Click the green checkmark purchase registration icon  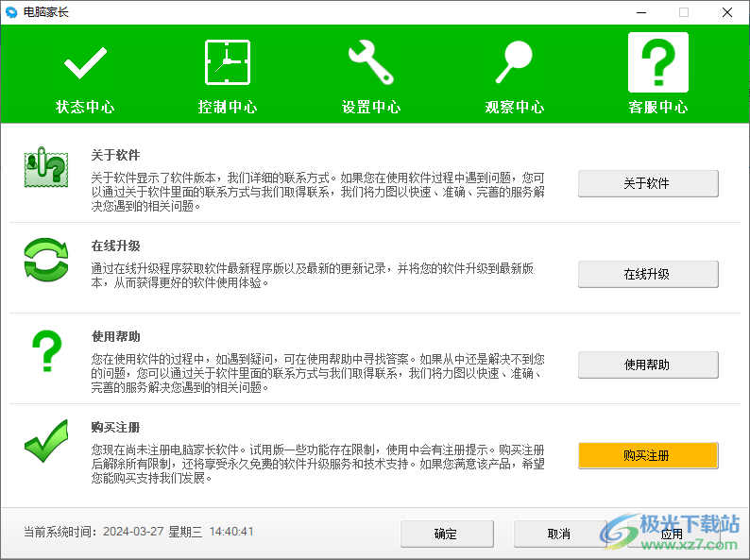coord(45,441)
